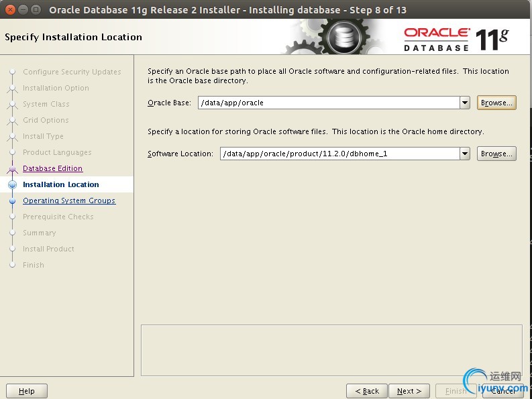Click the database gear emblem in header
Screen dimensions: 532x399
pos(343,37)
